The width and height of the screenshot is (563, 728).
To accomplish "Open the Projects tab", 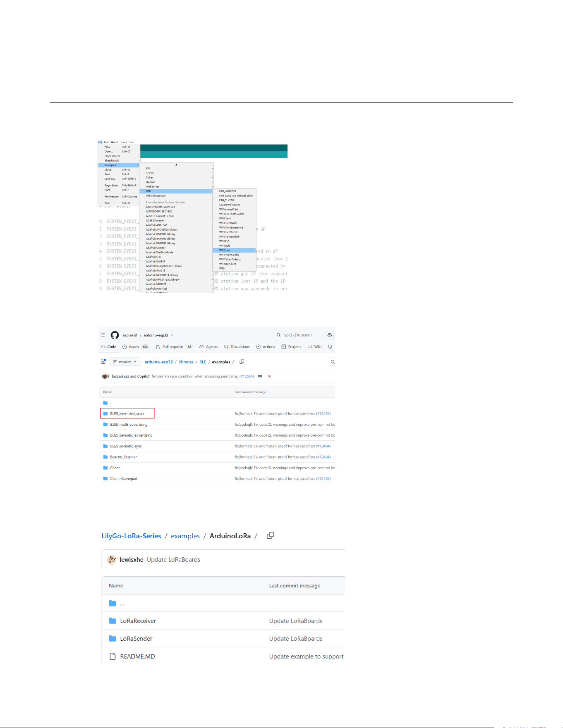I will pyautogui.click(x=291, y=347).
